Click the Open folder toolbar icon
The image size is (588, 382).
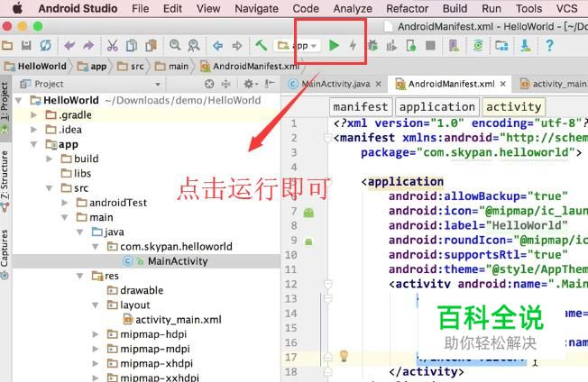[x=7, y=46]
